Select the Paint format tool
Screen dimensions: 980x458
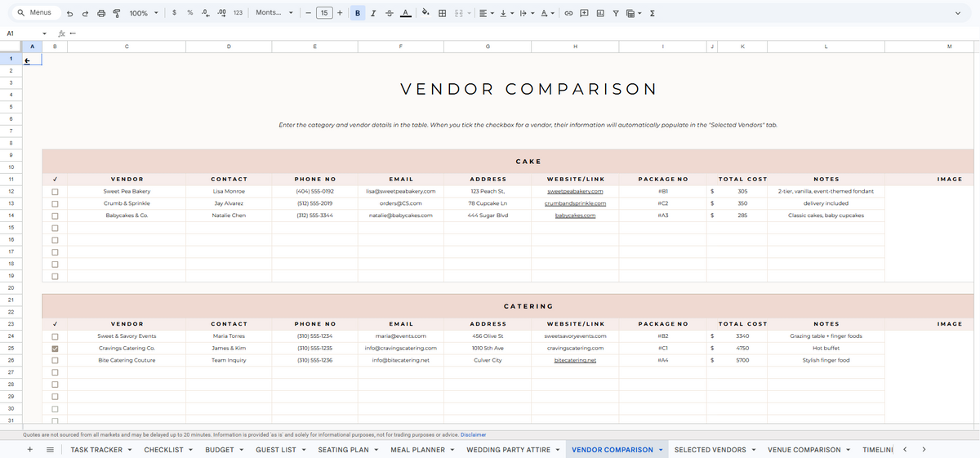click(x=116, y=13)
